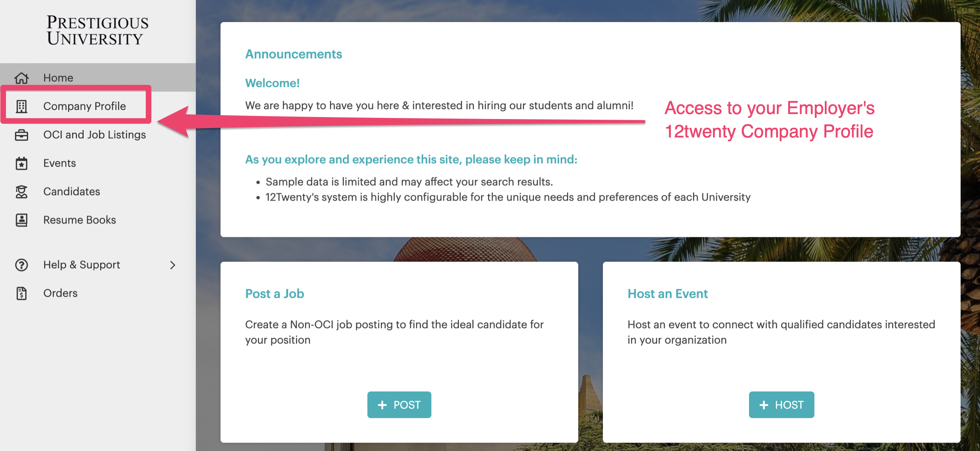The height and width of the screenshot is (451, 980).
Task: Click the Resume Books icon
Action: coord(21,220)
